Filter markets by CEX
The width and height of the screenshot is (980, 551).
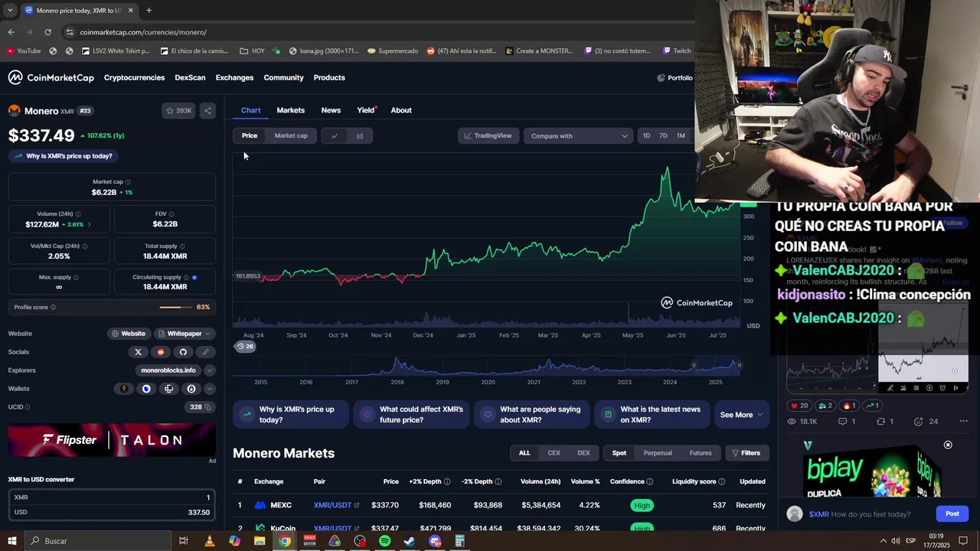point(554,453)
